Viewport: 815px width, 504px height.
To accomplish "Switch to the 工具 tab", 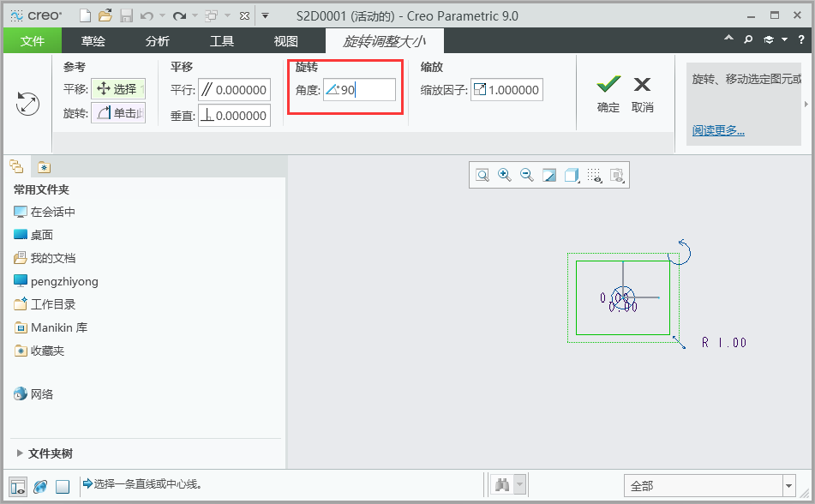I will (x=222, y=41).
